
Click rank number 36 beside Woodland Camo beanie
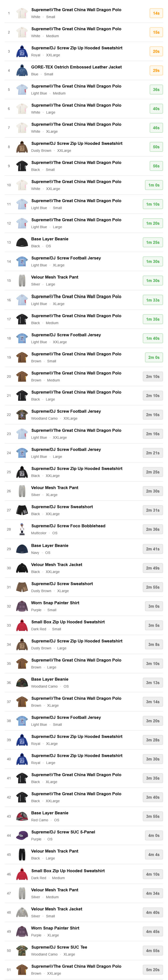(9, 683)
